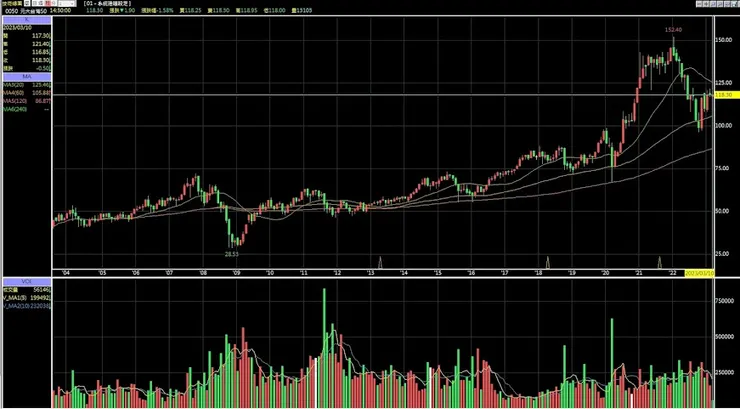Viewport: 740px width, 409px height.
Task: Click the 100.00 price axis label
Action: point(726,125)
